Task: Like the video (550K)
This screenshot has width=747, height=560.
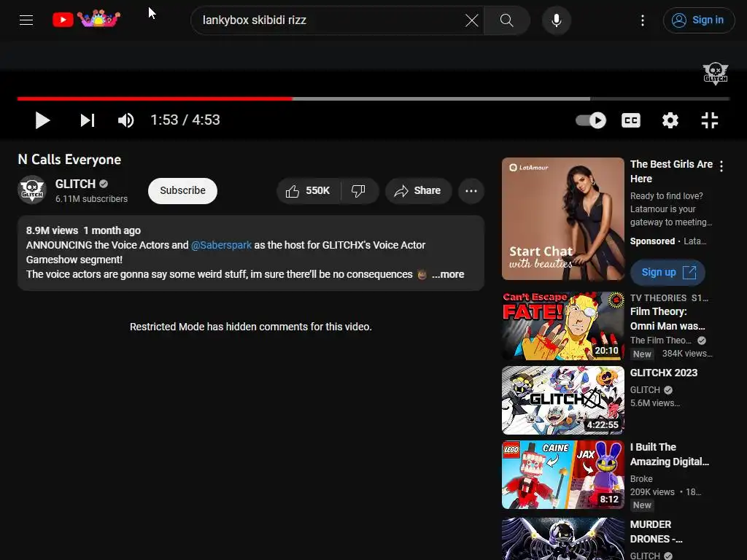Action: [309, 190]
